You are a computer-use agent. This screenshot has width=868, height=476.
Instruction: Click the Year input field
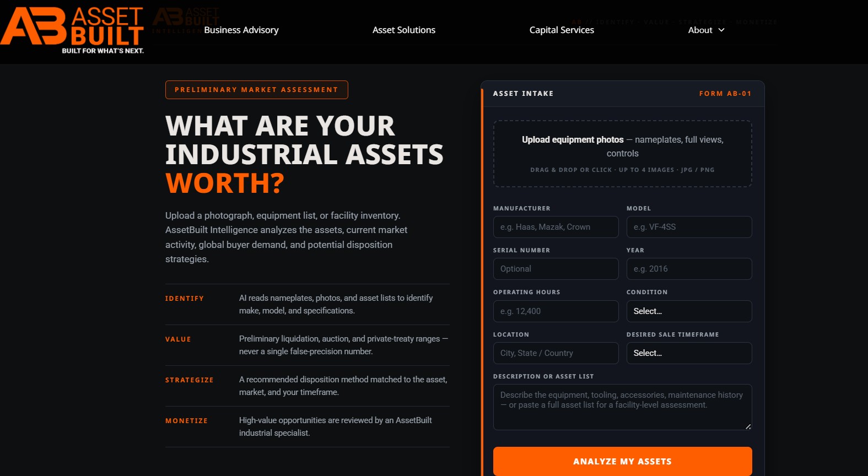(689, 269)
